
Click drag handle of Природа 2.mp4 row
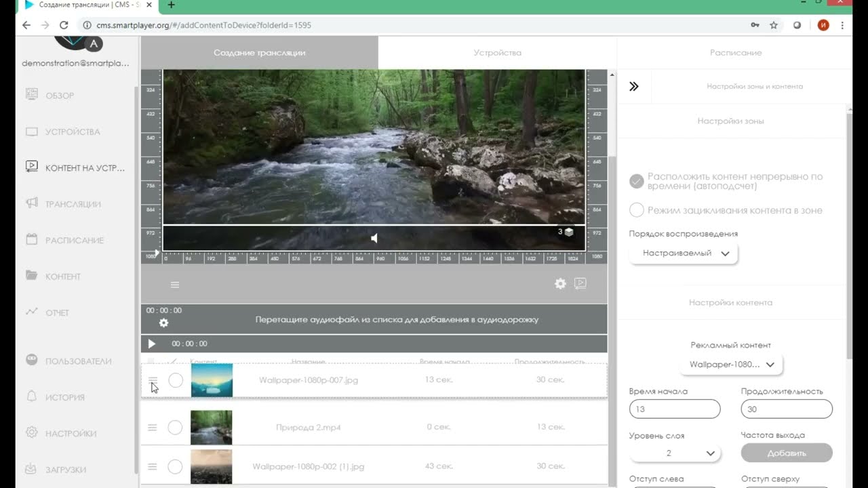pos(153,427)
